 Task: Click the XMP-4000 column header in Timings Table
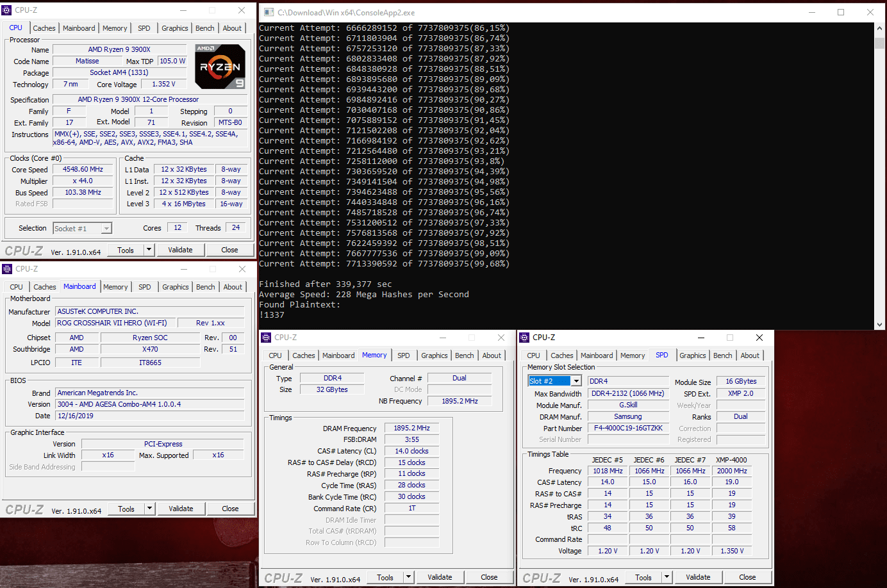[731, 460]
